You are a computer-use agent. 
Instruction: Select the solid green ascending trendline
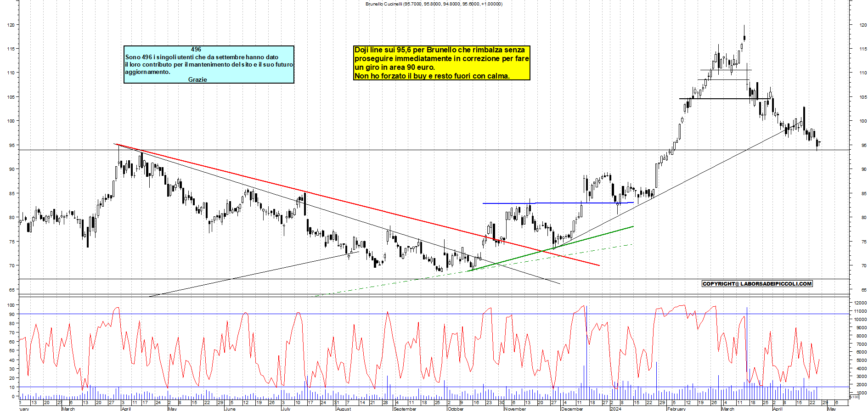click(551, 248)
